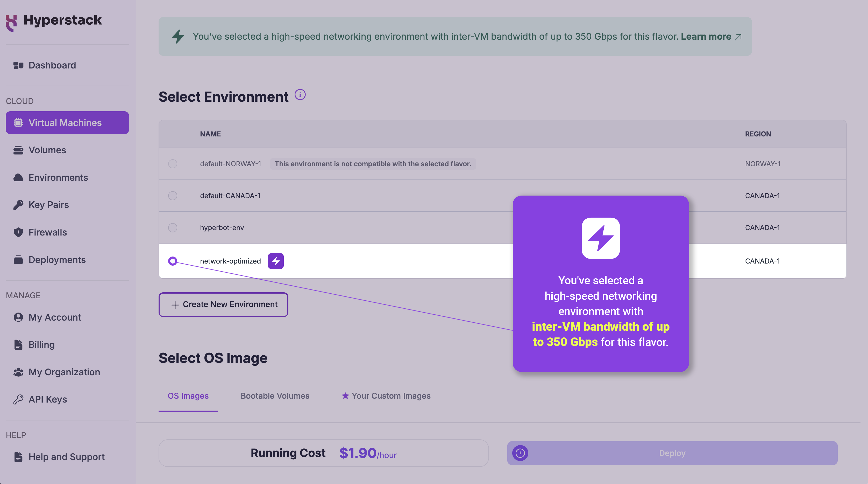
Task: Click the Hyperstack logo icon
Action: (x=11, y=19)
